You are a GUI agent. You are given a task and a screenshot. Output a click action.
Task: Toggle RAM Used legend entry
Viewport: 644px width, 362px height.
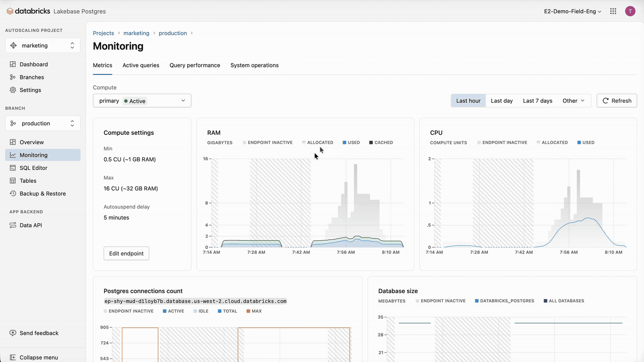(351, 142)
